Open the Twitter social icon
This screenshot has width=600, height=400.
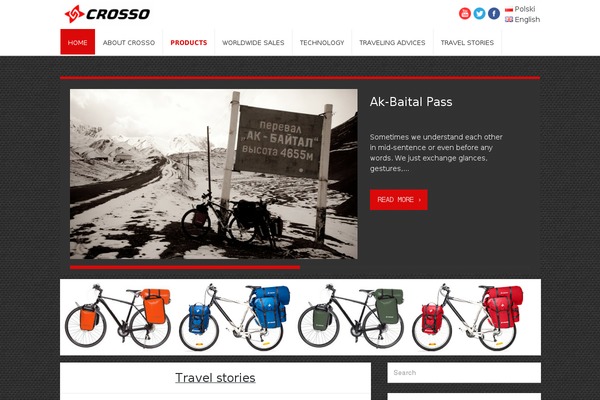[x=479, y=13]
